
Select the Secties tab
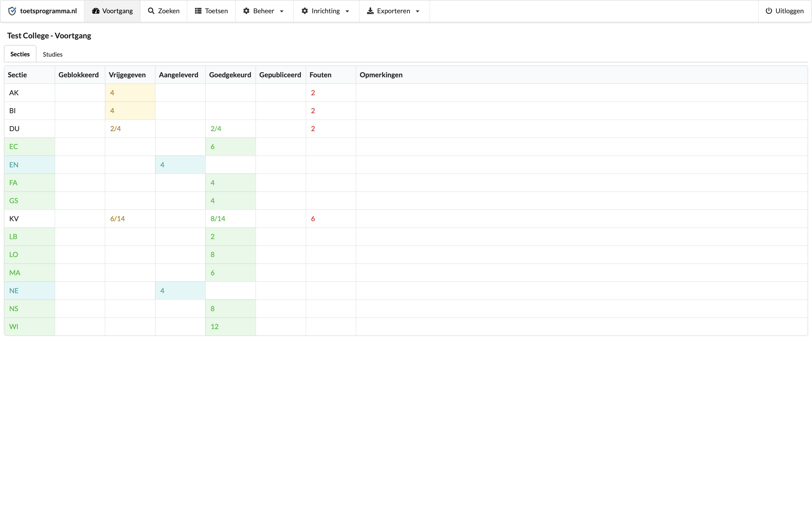[20, 54]
